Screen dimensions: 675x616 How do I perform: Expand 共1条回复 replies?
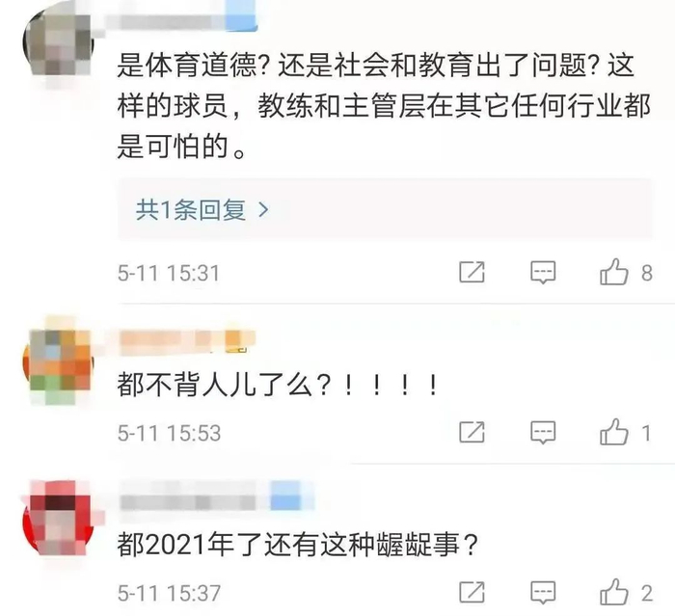tap(385, 209)
